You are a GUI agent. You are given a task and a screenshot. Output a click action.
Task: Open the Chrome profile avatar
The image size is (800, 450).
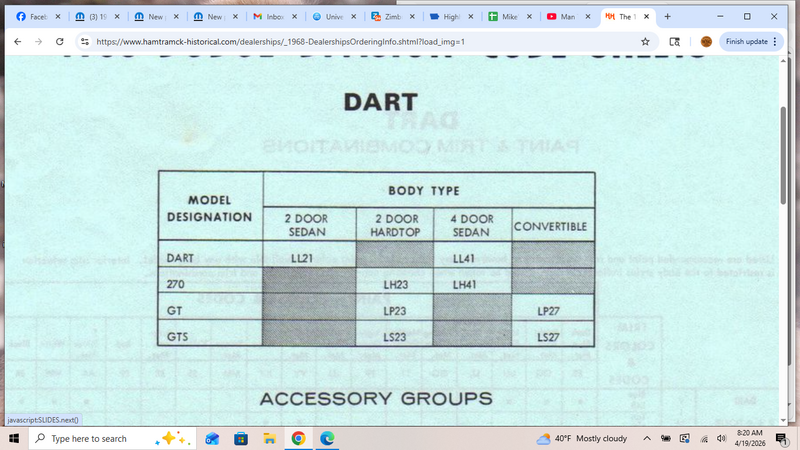706,42
